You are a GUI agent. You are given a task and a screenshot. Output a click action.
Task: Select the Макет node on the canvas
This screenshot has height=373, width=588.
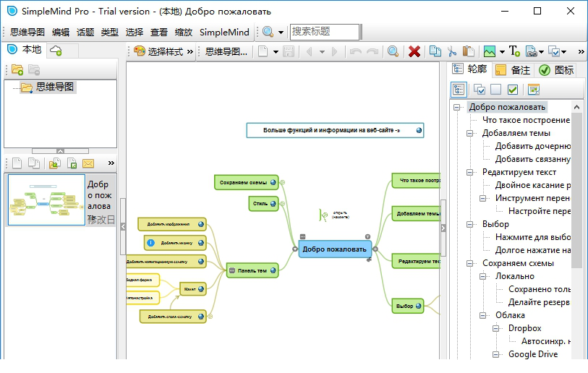193,289
